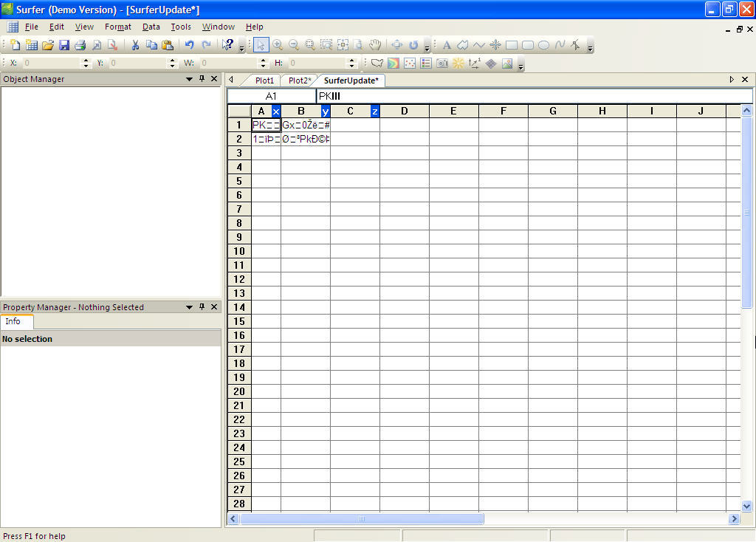Click the horizontal scrollbar thumb

362,519
